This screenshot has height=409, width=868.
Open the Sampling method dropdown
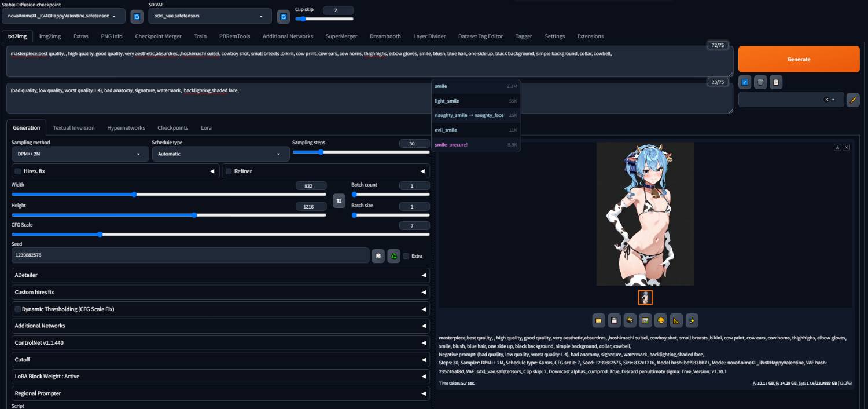click(76, 154)
